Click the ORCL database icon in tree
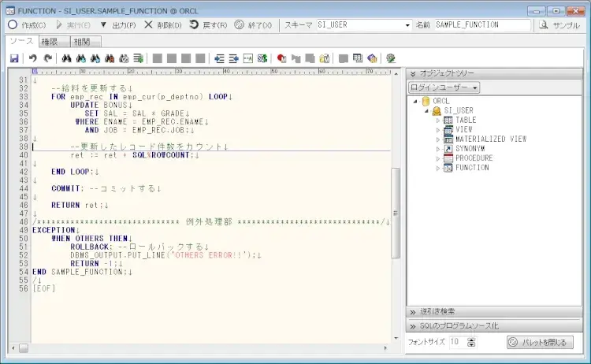 [426, 102]
